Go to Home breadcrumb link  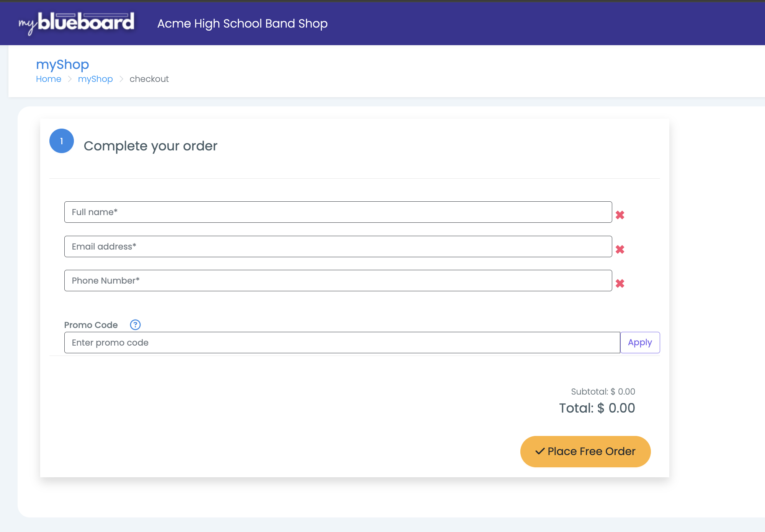[x=49, y=79]
